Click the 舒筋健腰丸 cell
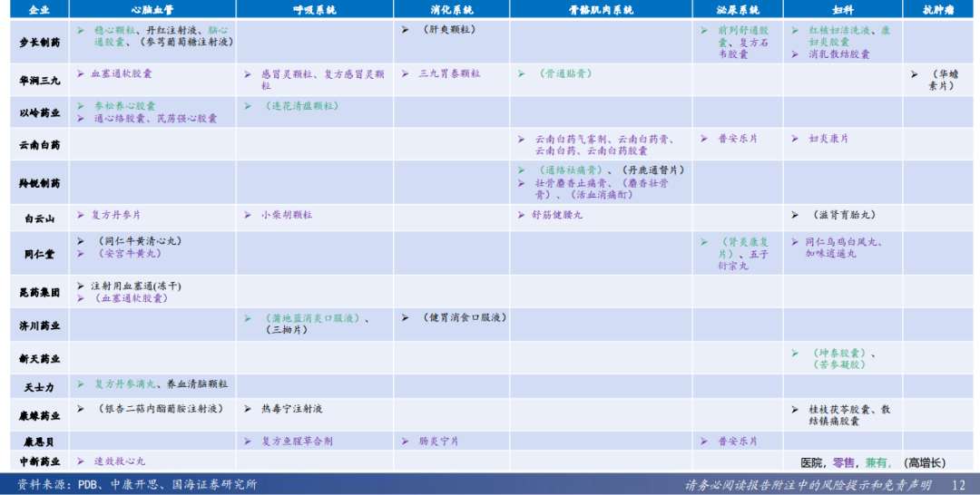 [557, 215]
